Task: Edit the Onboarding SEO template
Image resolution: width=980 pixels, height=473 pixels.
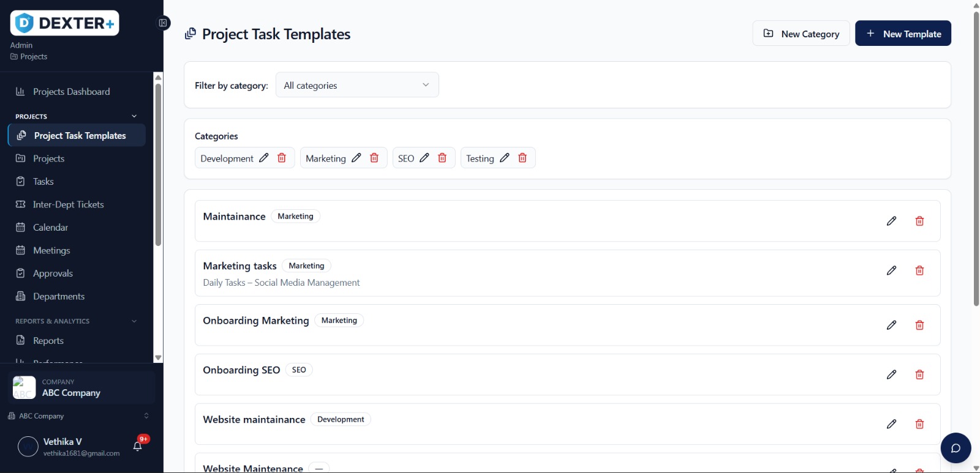Action: [892, 374]
